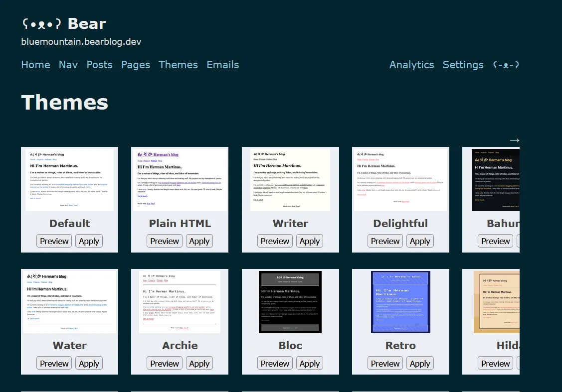The height and width of the screenshot is (392, 562).
Task: Open the Posts section
Action: 99,65
